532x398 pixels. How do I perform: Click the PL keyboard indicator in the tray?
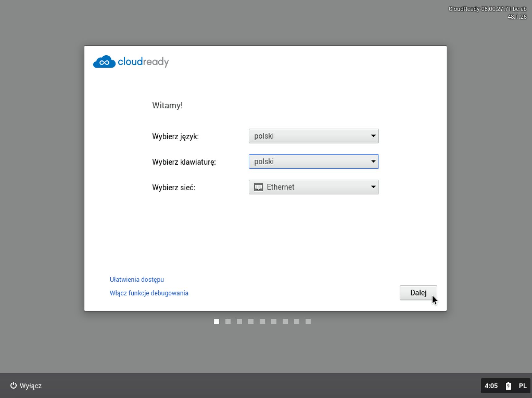coord(523,386)
